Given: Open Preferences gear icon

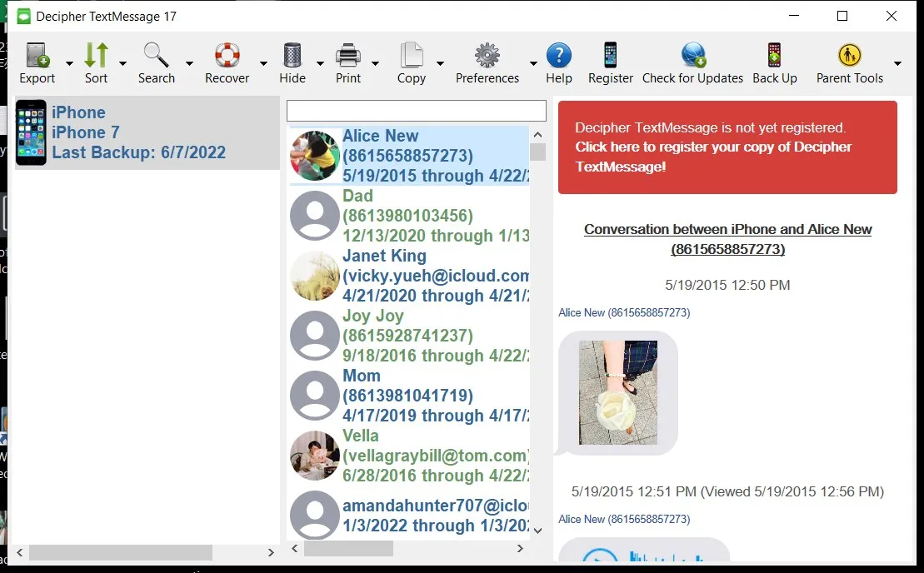Looking at the screenshot, I should (x=487, y=55).
